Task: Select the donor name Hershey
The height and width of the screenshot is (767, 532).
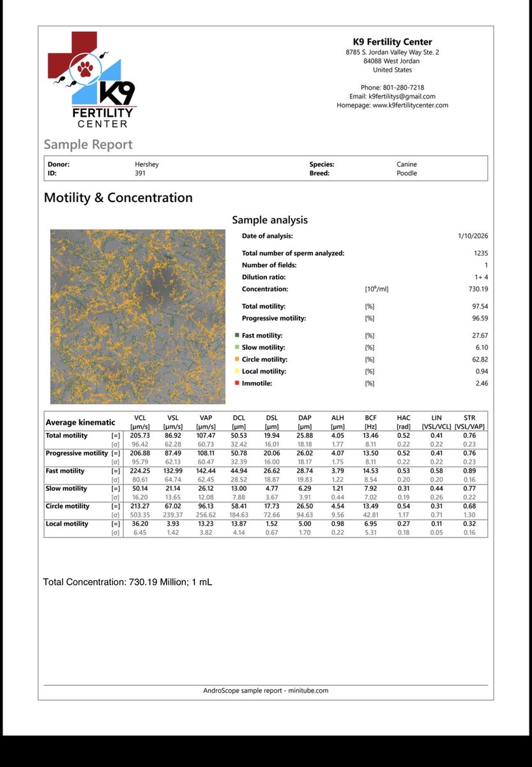Action: tap(147, 164)
